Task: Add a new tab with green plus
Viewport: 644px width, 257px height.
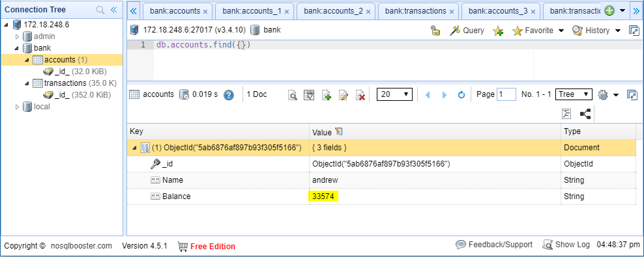Action: 609,11
